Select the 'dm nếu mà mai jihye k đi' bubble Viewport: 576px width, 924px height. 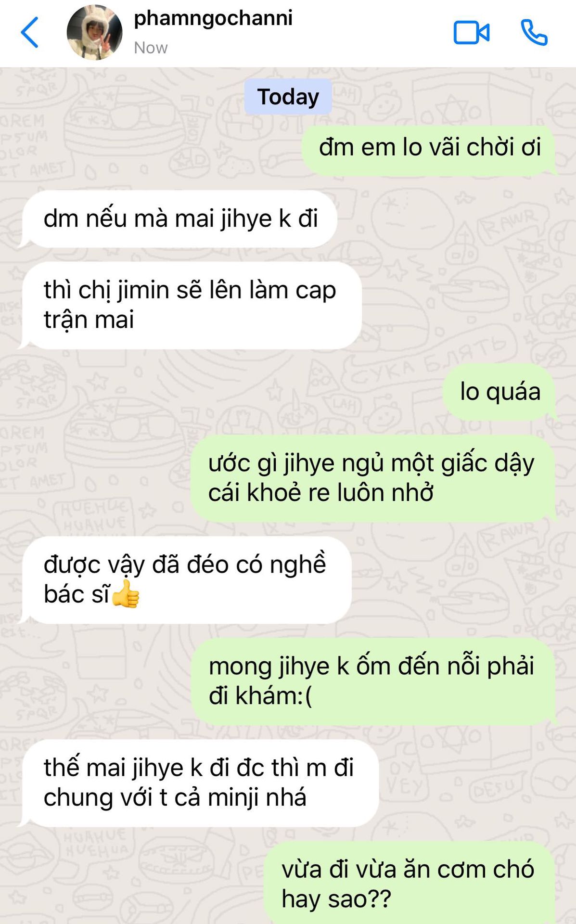179,219
